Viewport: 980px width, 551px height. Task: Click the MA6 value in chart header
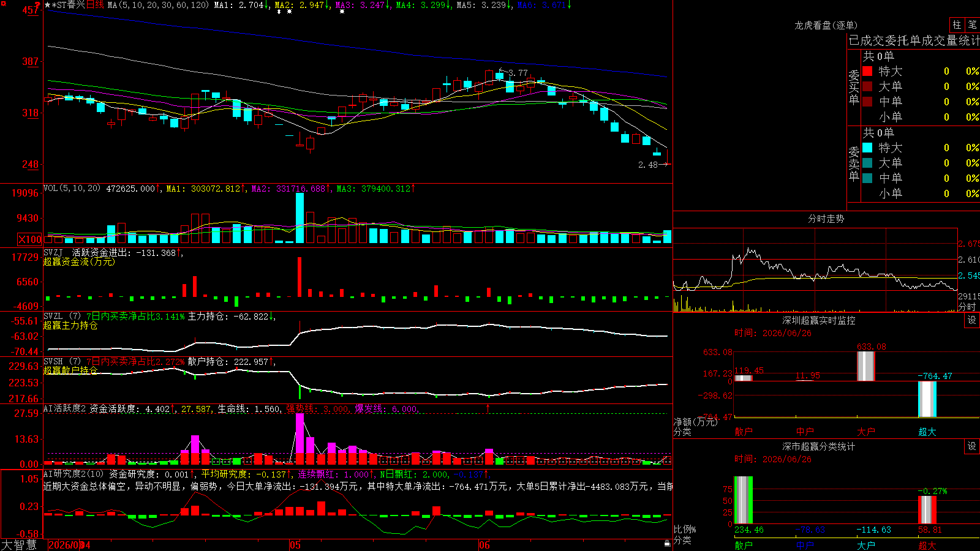click(545, 5)
